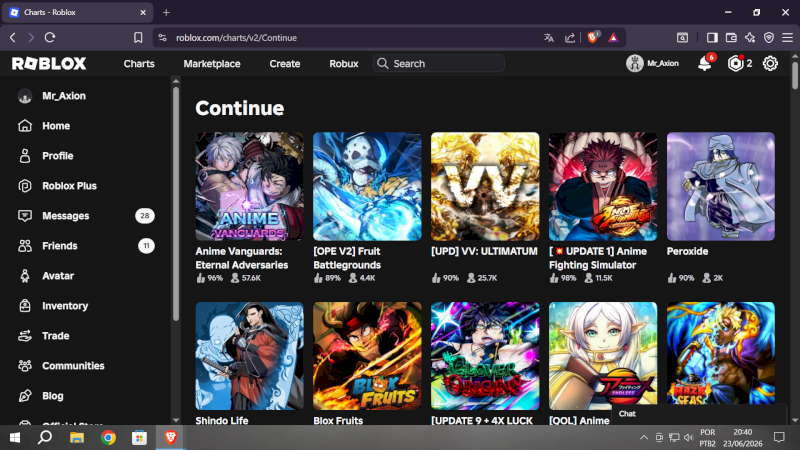Open a new browser tab
The height and width of the screenshot is (450, 800).
tap(166, 12)
